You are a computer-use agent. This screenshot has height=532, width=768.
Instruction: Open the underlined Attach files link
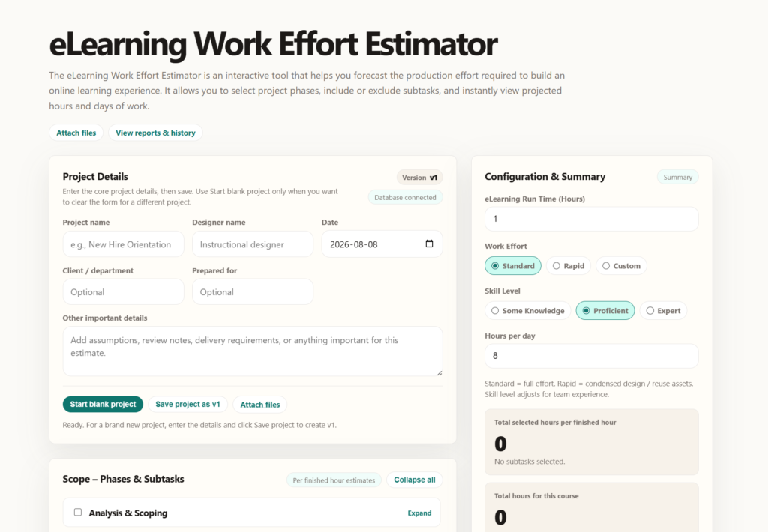pos(260,405)
